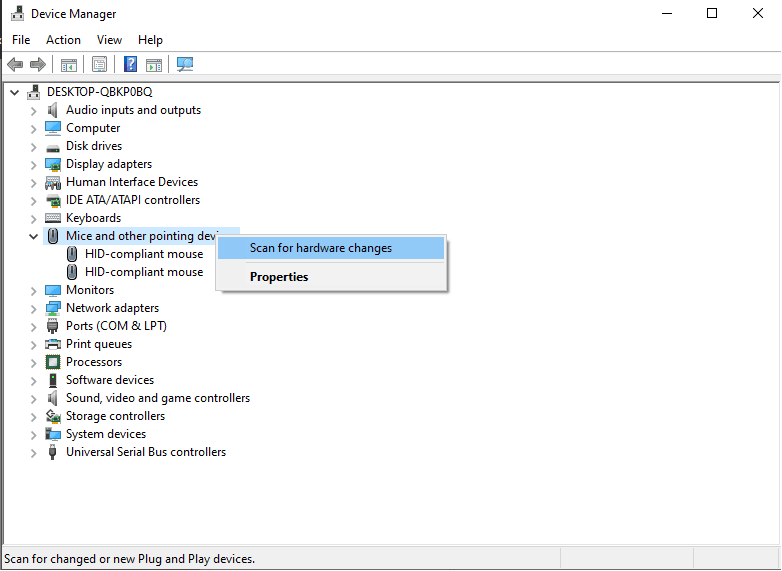Select Properties from the context menu

(x=279, y=277)
